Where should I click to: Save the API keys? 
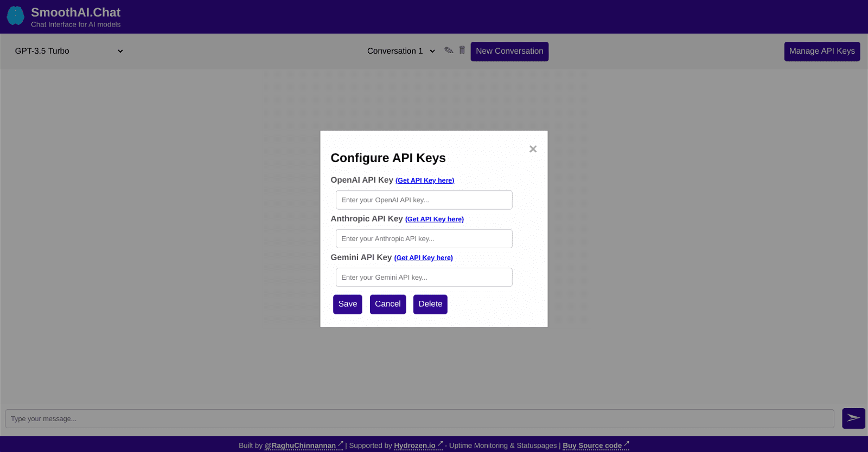[347, 304]
